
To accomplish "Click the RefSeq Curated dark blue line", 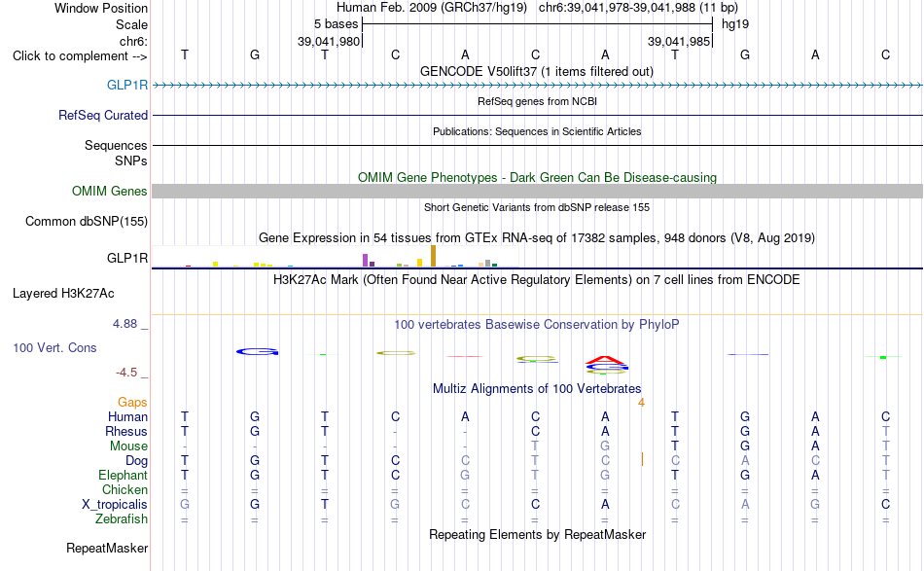I will click(x=537, y=115).
